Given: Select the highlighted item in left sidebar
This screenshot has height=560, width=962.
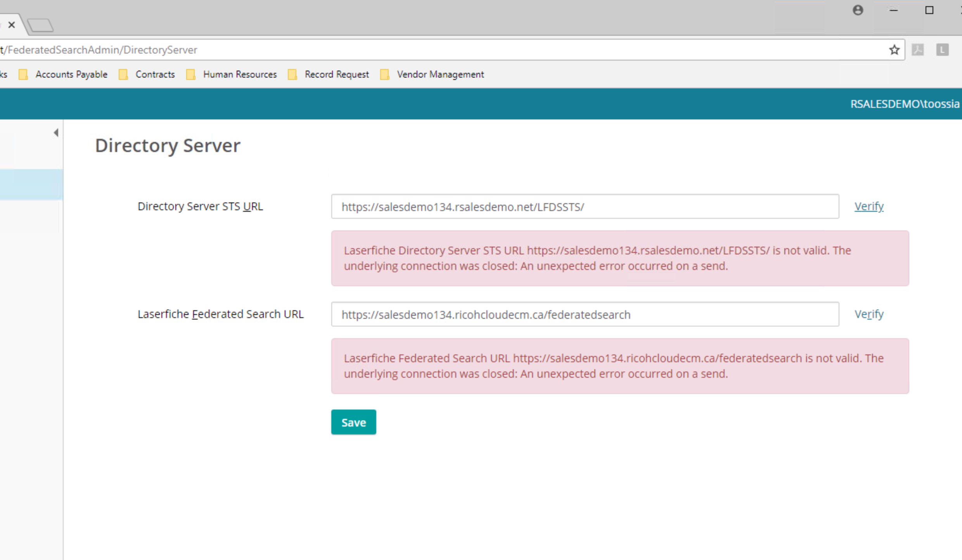Looking at the screenshot, I should click(x=31, y=185).
